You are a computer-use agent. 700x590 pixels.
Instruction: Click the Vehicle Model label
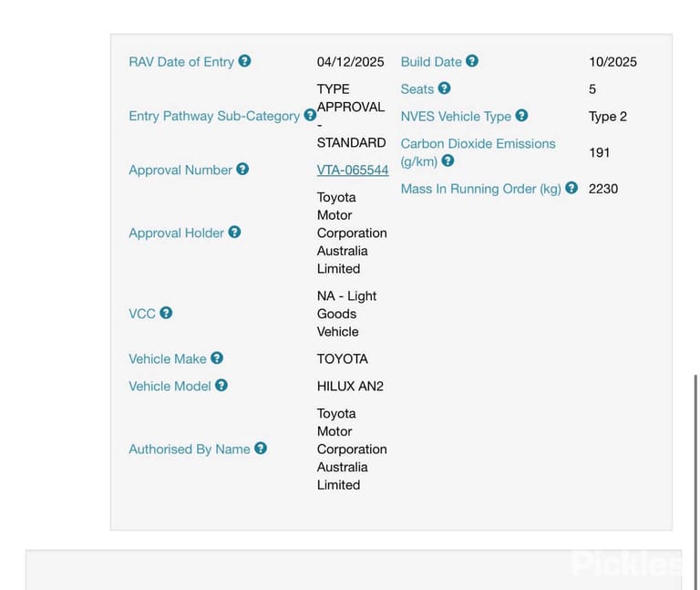point(170,386)
